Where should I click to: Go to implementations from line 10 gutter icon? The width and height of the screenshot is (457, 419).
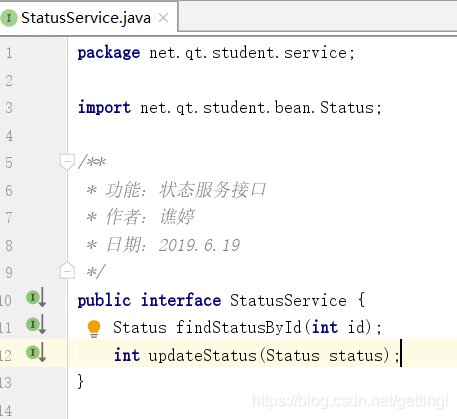(x=36, y=297)
